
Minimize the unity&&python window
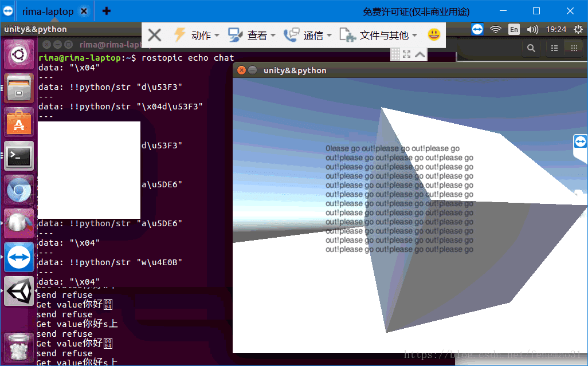coord(253,70)
